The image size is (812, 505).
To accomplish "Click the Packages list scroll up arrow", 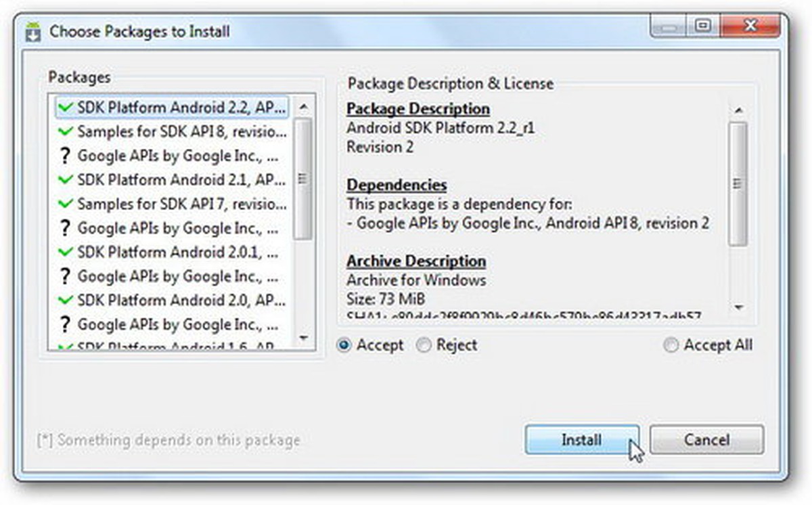I will (302, 107).
